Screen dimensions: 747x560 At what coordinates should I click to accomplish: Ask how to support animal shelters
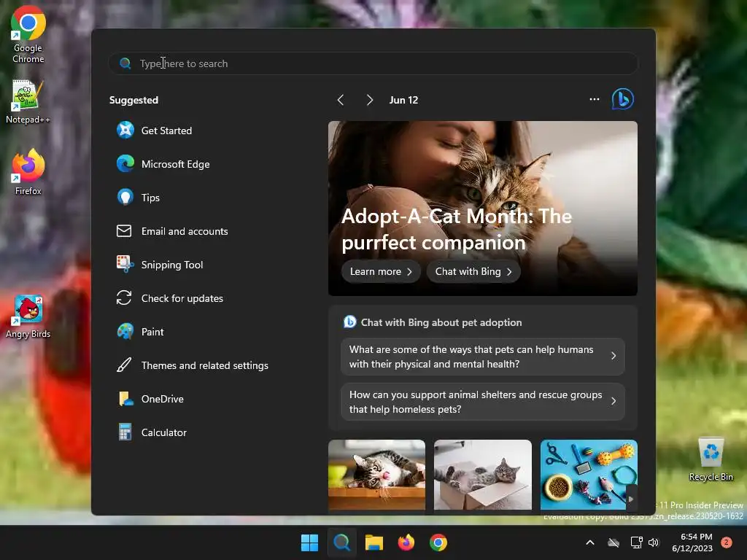[x=483, y=402]
